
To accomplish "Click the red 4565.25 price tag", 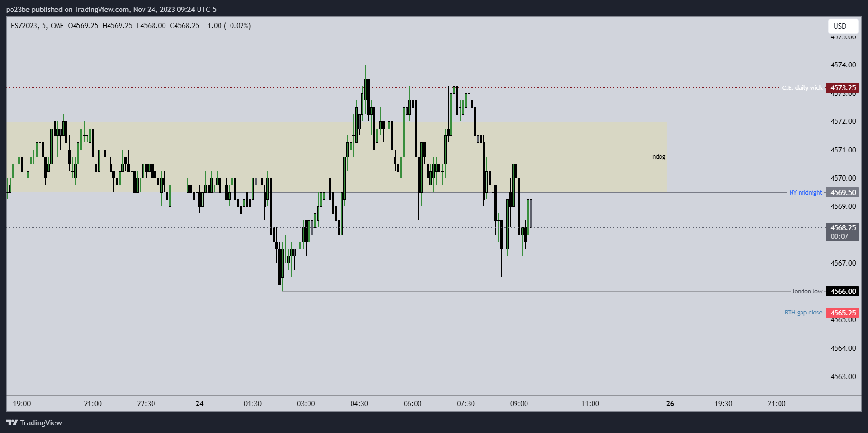I will [843, 313].
